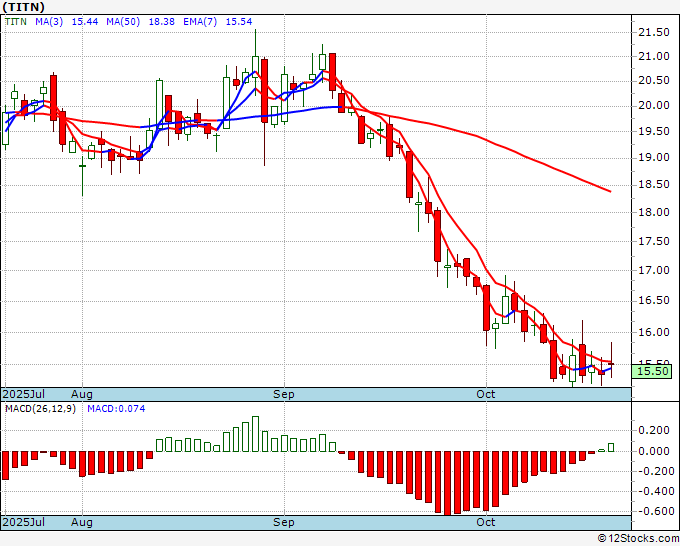Click the (TITN) chart title
Image resolution: width=680 pixels, height=546 pixels.
pos(23,7)
